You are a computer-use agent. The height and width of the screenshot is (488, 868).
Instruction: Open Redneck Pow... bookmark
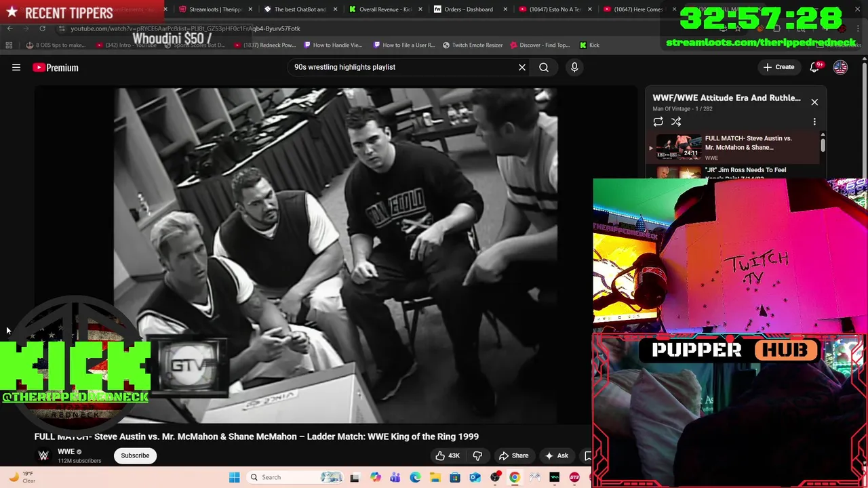(x=265, y=45)
